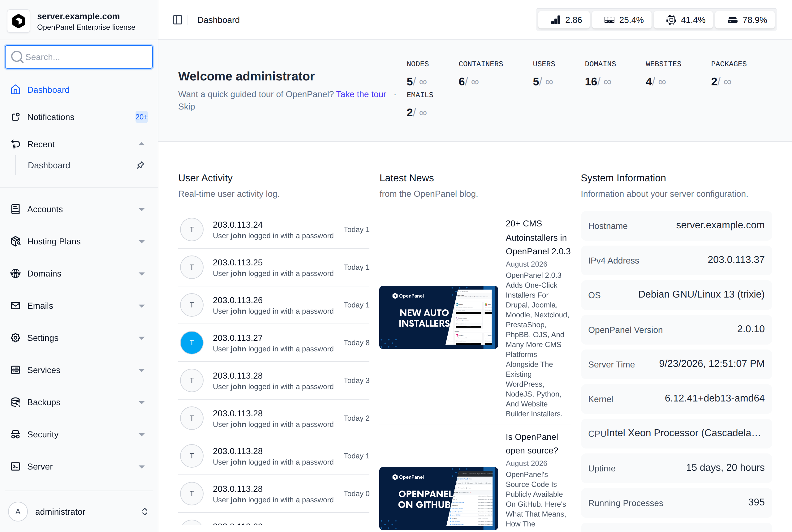This screenshot has height=532, width=792.
Task: Click the Server terminal icon
Action: pyautogui.click(x=15, y=466)
